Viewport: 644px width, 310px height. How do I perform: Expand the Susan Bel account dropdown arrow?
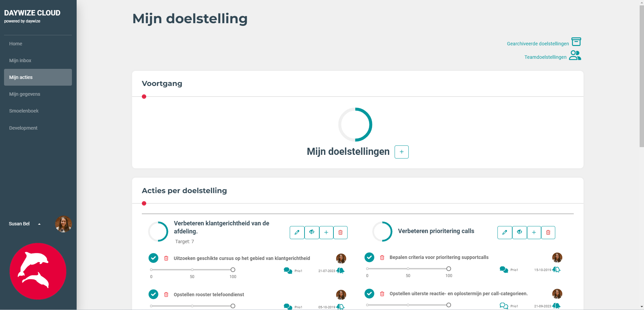tap(39, 224)
